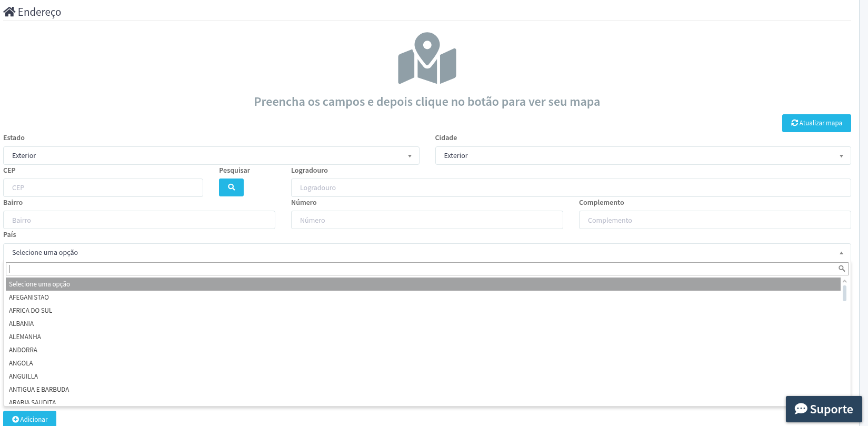
Task: Click the house icon beside Endereço
Action: [x=9, y=12]
